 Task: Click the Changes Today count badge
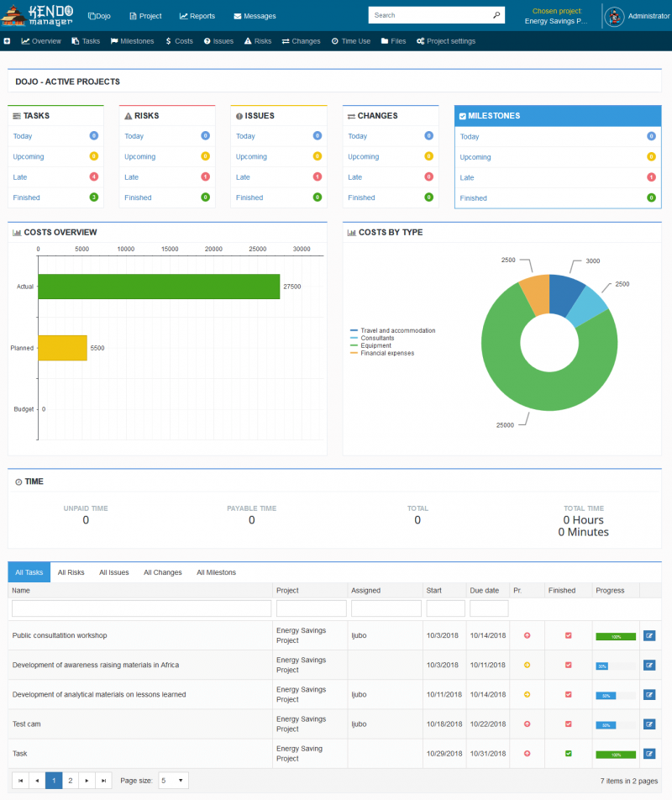[x=428, y=136]
